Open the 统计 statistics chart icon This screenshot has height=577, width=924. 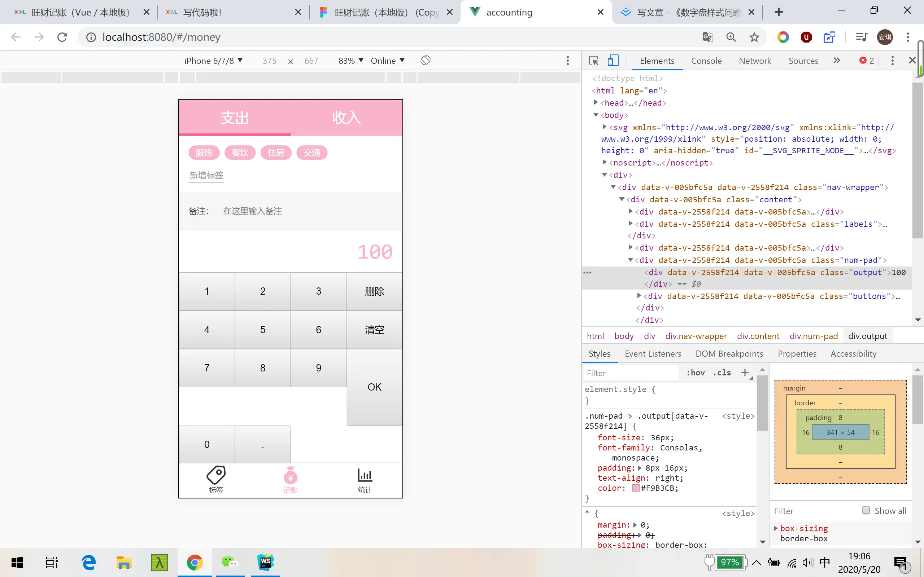point(365,476)
